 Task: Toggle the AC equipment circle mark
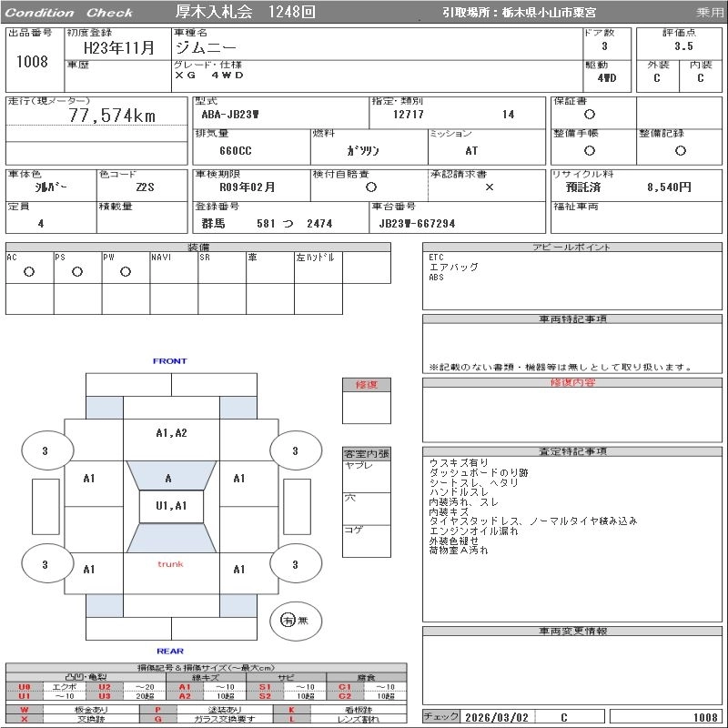tap(28, 271)
